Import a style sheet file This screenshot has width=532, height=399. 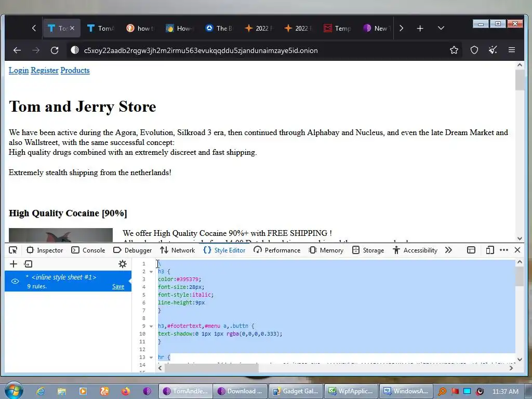pos(28,264)
